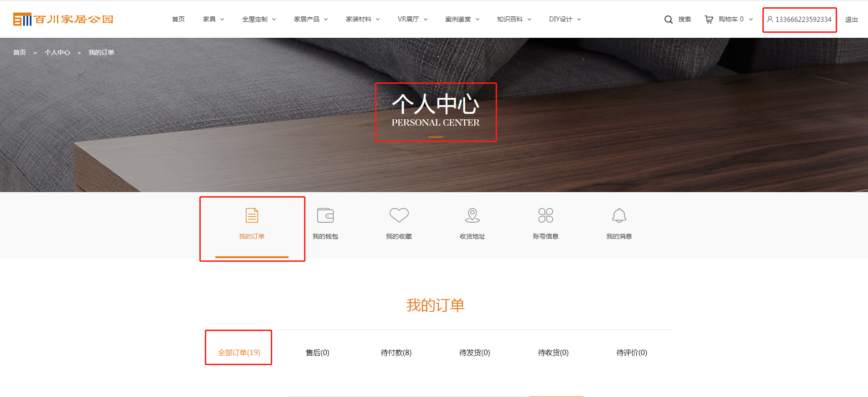Click 个人中心 in the breadcrumb
Image resolution: width=868 pixels, height=397 pixels.
(57, 52)
